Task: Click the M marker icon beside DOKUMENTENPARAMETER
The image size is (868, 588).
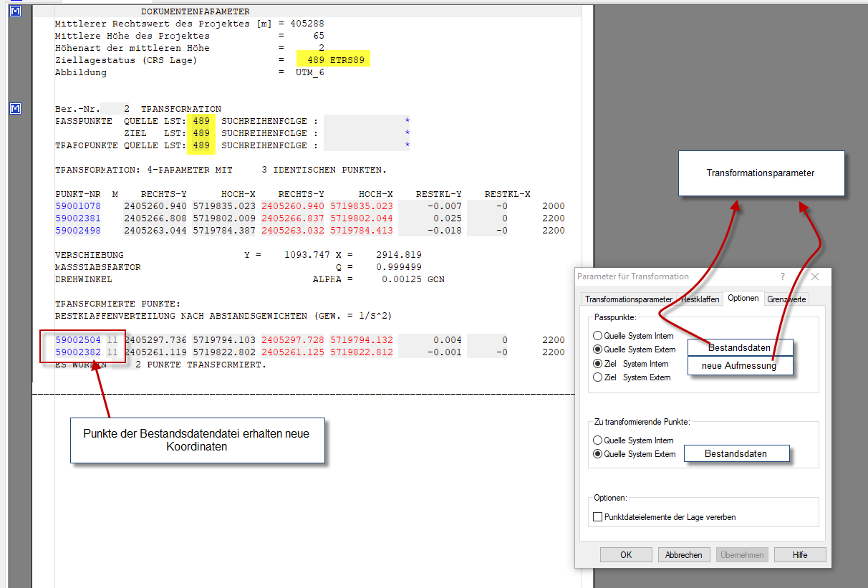Action: pos(16,11)
